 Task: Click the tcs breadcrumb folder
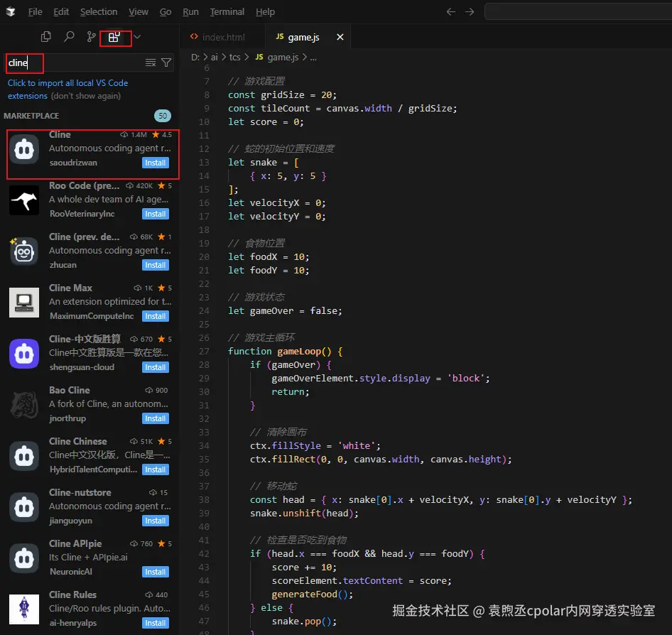235,58
